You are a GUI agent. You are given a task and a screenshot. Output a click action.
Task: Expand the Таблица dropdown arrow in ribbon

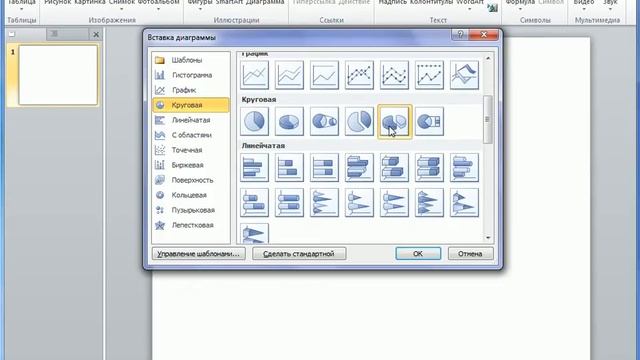click(x=21, y=9)
